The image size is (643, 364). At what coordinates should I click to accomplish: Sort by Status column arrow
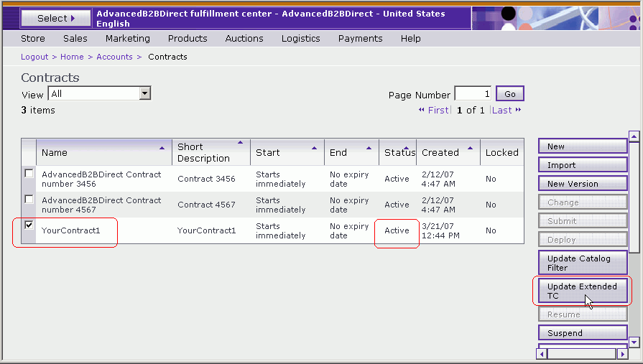pos(406,148)
